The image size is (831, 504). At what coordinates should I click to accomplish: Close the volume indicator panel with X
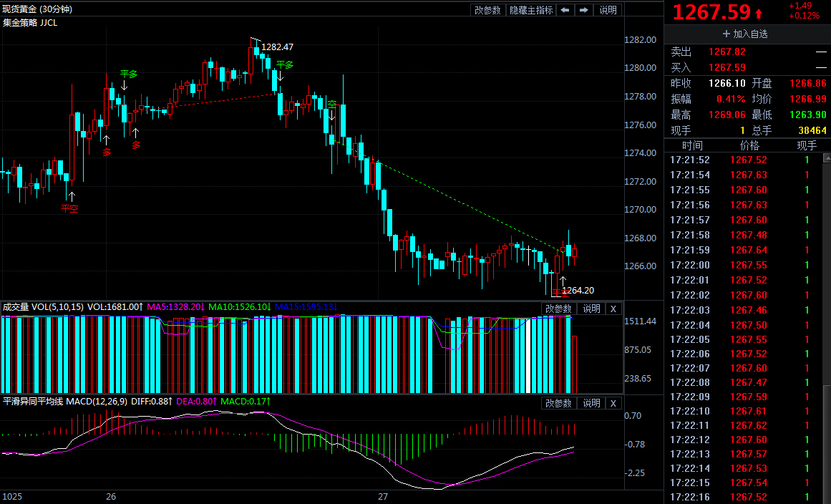click(613, 309)
